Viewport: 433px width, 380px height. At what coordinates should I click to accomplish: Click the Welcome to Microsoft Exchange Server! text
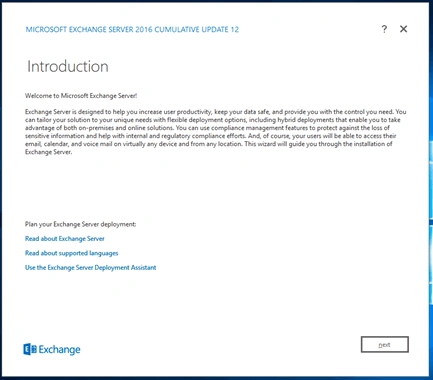coord(81,96)
